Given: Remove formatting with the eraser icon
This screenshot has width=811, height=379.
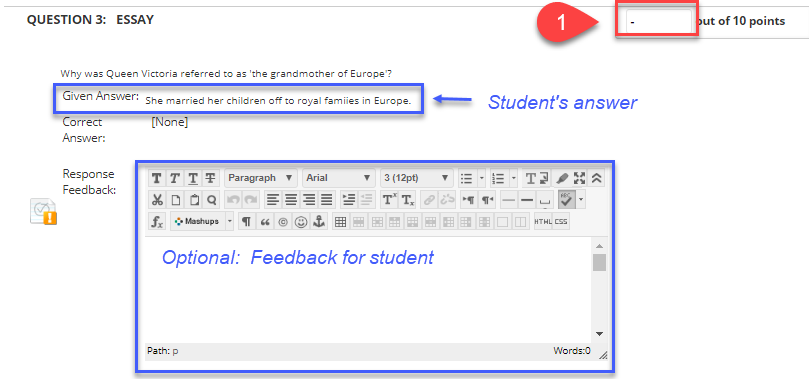Looking at the screenshot, I should pyautogui.click(x=562, y=178).
